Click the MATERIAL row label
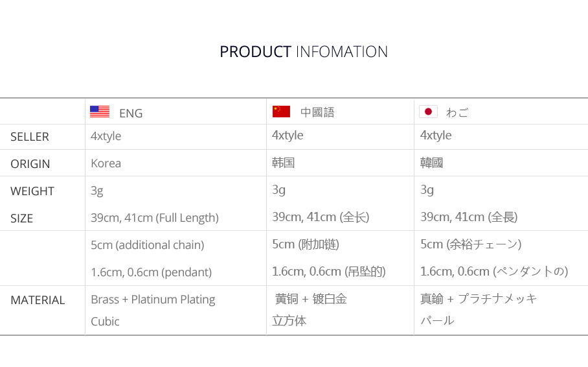Viewport: 588px width, 367px height. [38, 300]
